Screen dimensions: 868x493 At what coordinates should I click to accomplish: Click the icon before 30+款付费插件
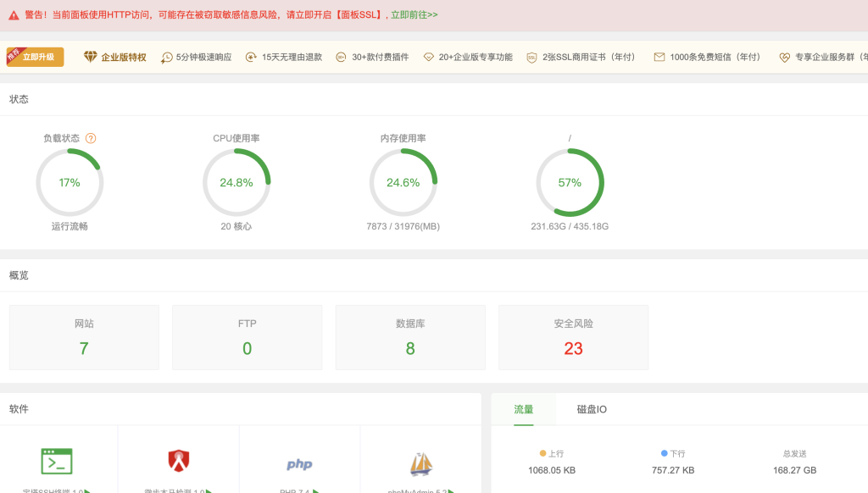coord(341,57)
